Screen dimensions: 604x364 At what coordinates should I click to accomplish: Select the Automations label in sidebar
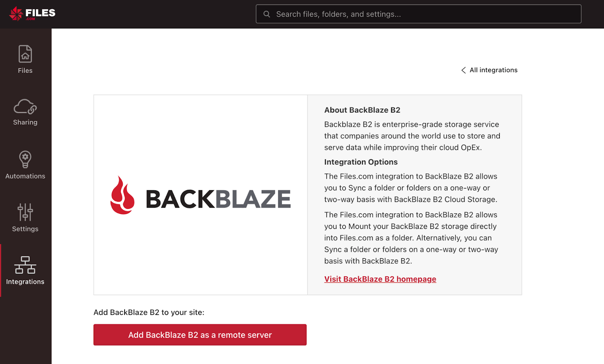[x=25, y=176]
